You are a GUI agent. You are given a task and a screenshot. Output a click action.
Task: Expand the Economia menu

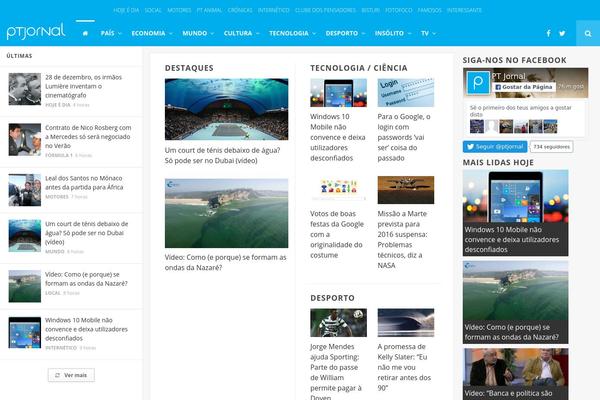click(152, 33)
